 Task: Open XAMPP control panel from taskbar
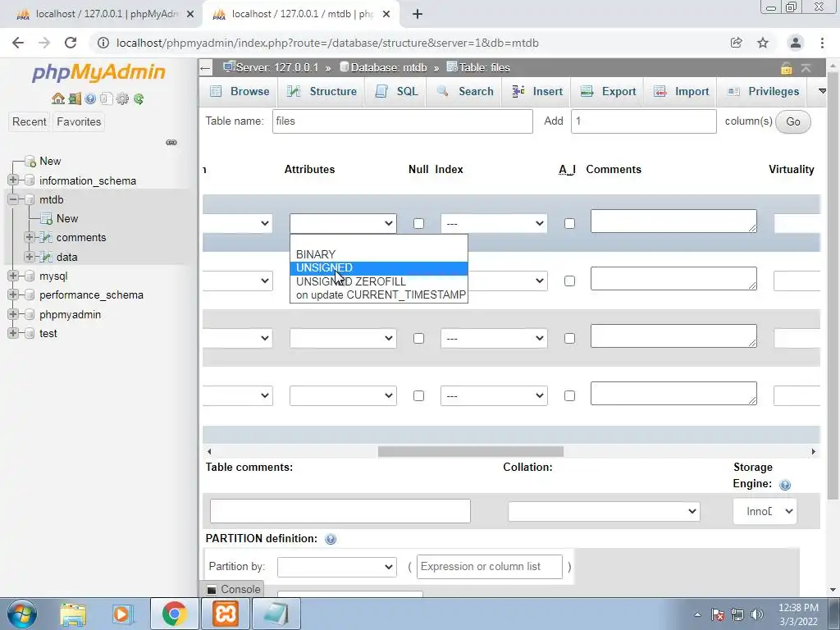[x=226, y=614]
